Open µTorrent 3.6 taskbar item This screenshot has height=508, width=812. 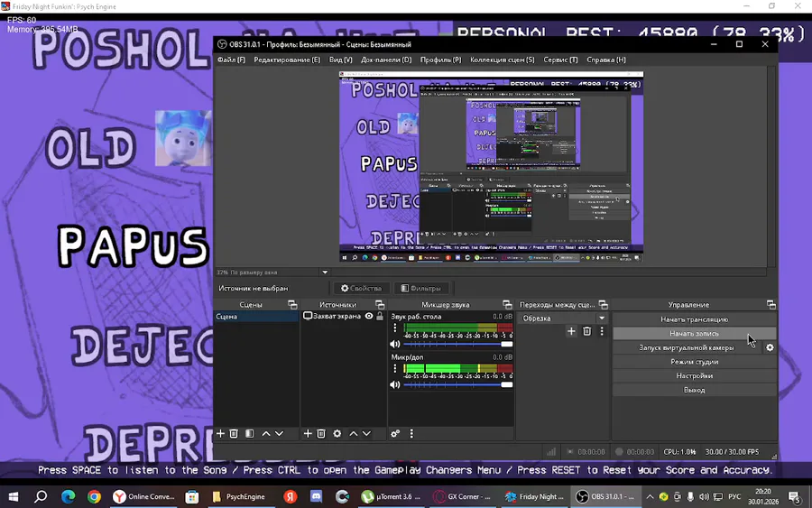pyautogui.click(x=391, y=496)
